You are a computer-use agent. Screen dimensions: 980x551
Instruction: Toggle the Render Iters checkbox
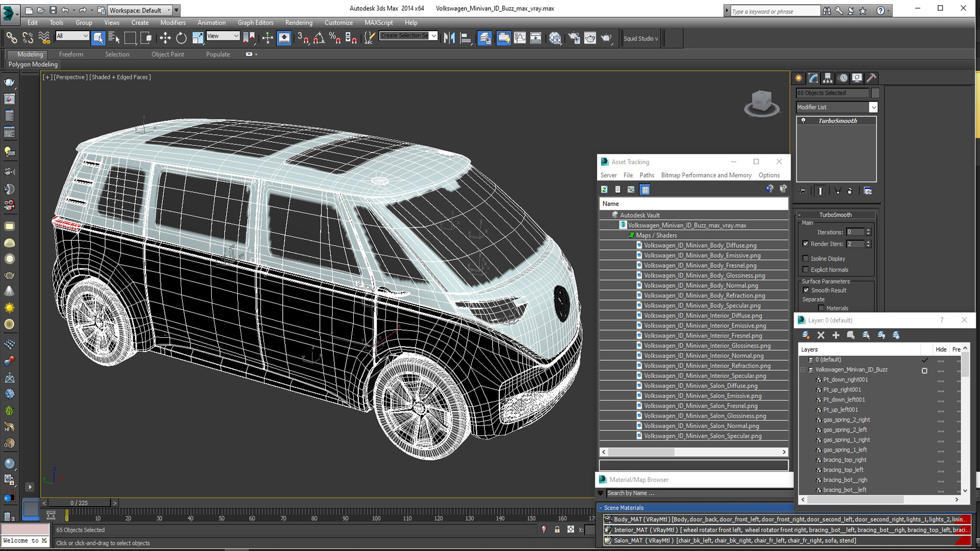click(805, 244)
